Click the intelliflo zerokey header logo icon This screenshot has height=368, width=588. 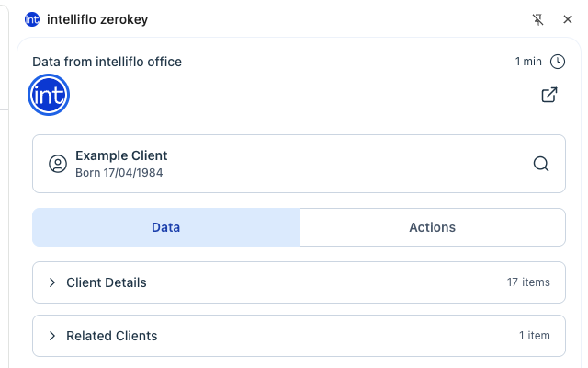click(33, 19)
